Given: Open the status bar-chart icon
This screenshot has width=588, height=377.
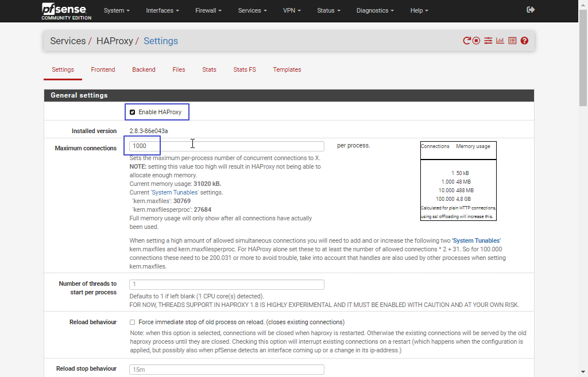Looking at the screenshot, I should point(500,41).
